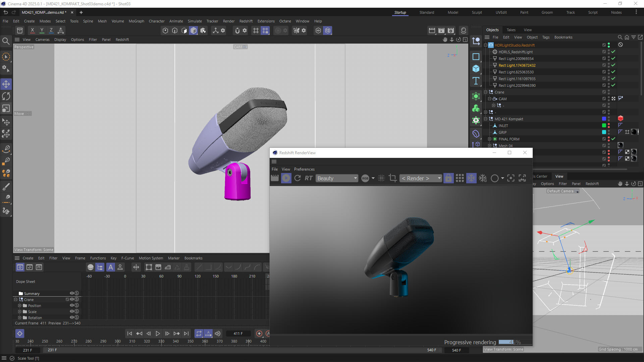Select the Move tool in left toolbar
Image resolution: width=644 pixels, height=362 pixels.
6,84
